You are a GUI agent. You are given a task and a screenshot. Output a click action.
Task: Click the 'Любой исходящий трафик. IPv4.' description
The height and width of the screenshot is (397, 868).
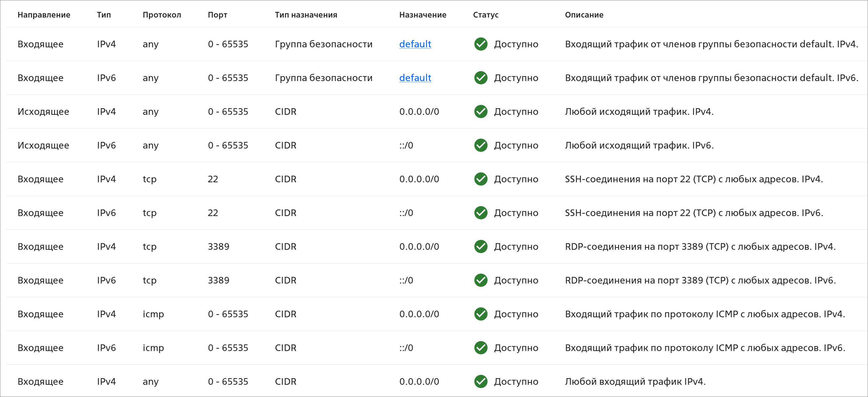(639, 111)
